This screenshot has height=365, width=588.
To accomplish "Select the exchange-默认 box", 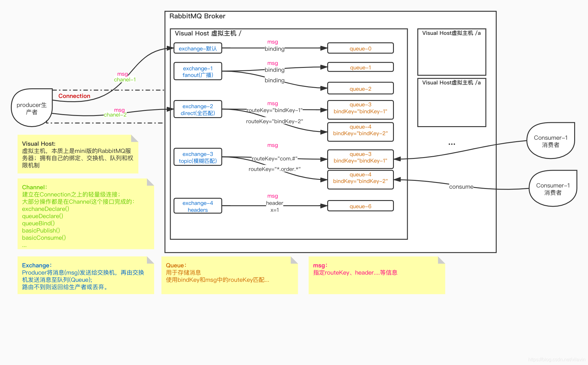I will pos(198,48).
